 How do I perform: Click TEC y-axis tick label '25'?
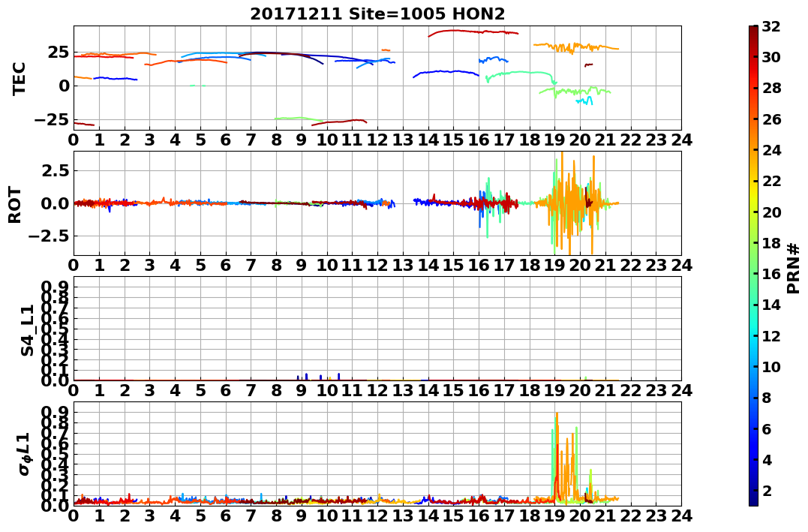click(59, 53)
